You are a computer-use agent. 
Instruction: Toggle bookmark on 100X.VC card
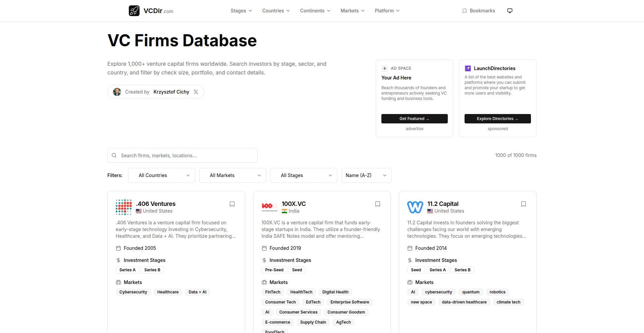click(x=378, y=204)
